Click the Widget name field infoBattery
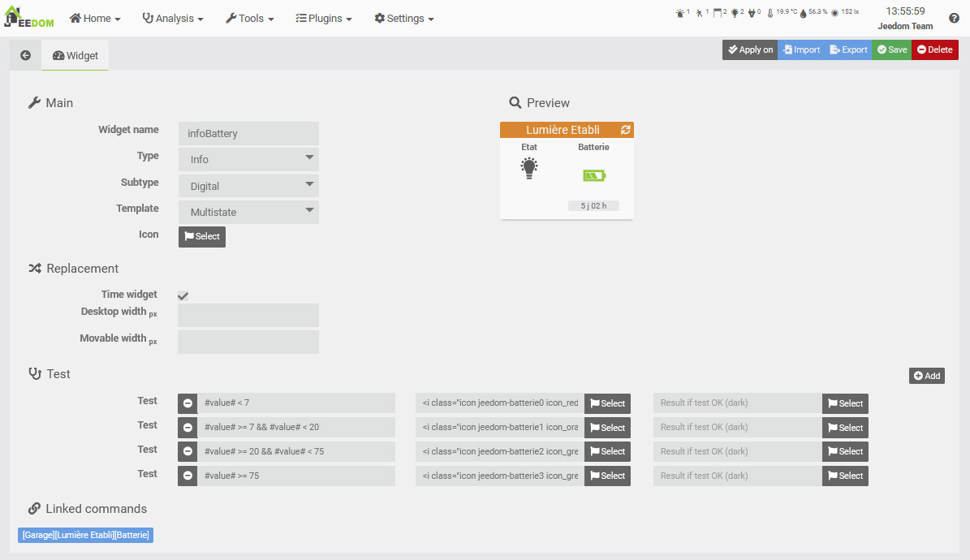Screen dimensions: 970x560 tap(248, 134)
